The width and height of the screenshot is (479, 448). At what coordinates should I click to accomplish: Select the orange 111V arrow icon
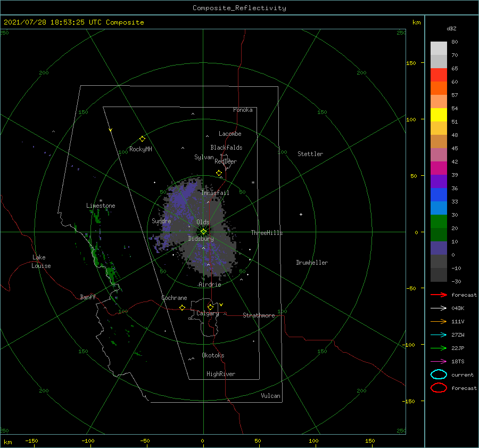[x=439, y=321]
